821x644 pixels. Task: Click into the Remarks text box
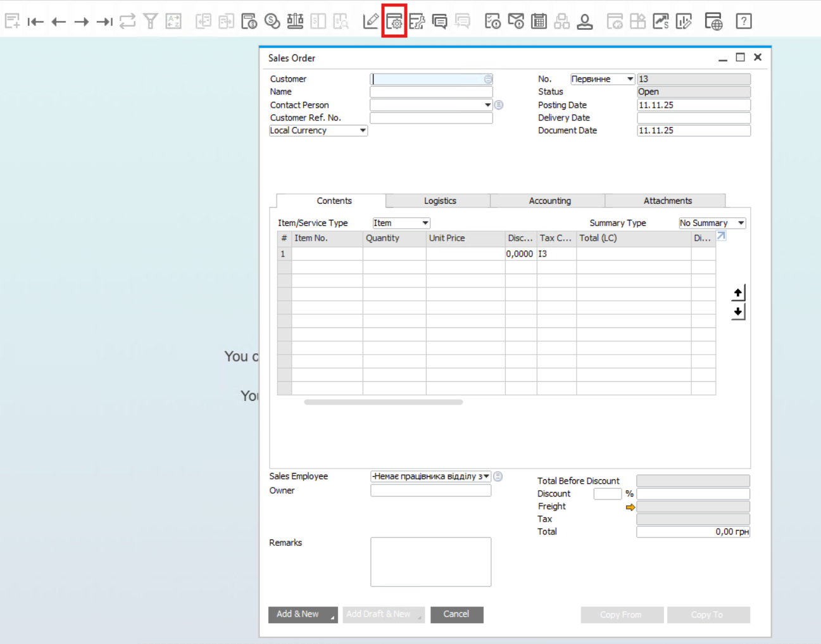[x=430, y=562]
